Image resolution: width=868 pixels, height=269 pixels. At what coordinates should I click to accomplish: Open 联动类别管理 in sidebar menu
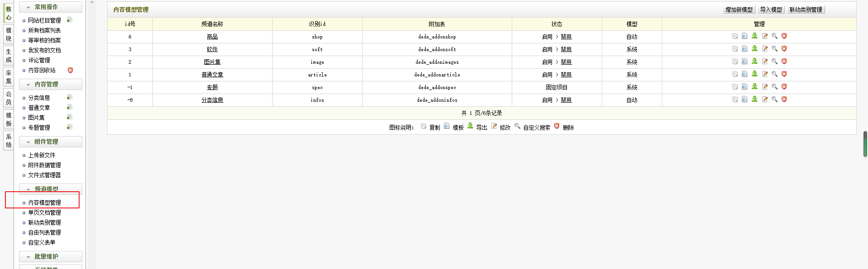tap(44, 222)
